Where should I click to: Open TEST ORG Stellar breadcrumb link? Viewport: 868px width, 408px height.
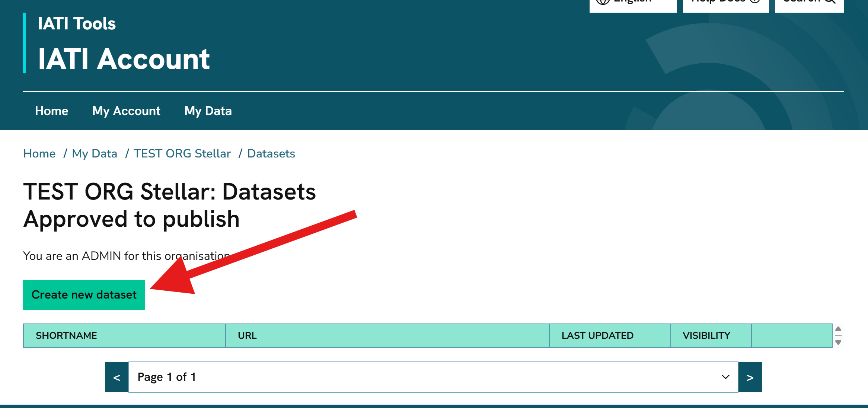[x=182, y=153]
